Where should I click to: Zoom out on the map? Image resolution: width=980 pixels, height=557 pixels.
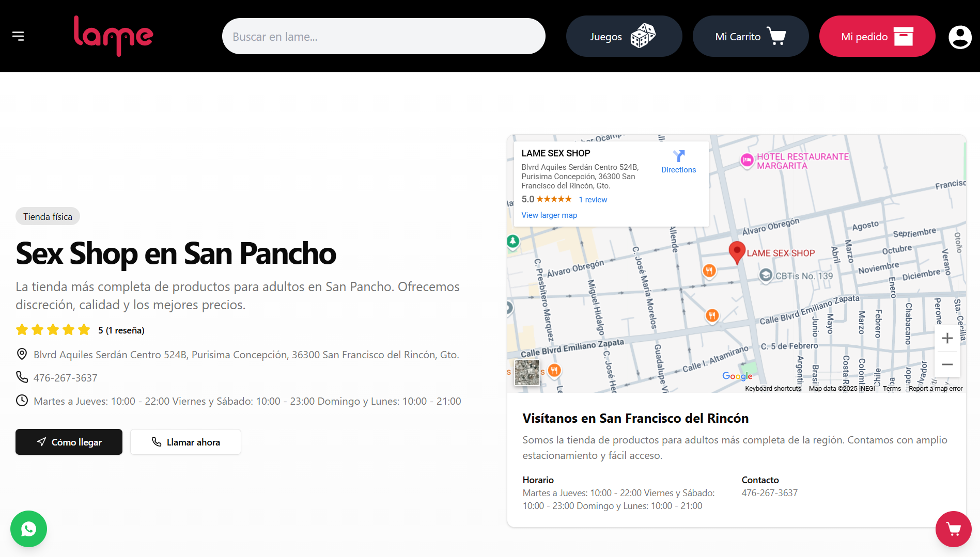[x=947, y=364]
